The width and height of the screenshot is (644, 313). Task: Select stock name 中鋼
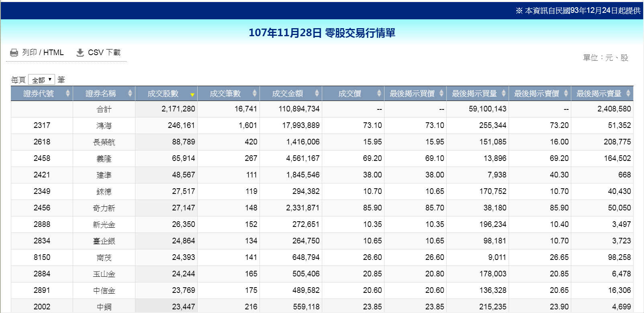(x=104, y=307)
